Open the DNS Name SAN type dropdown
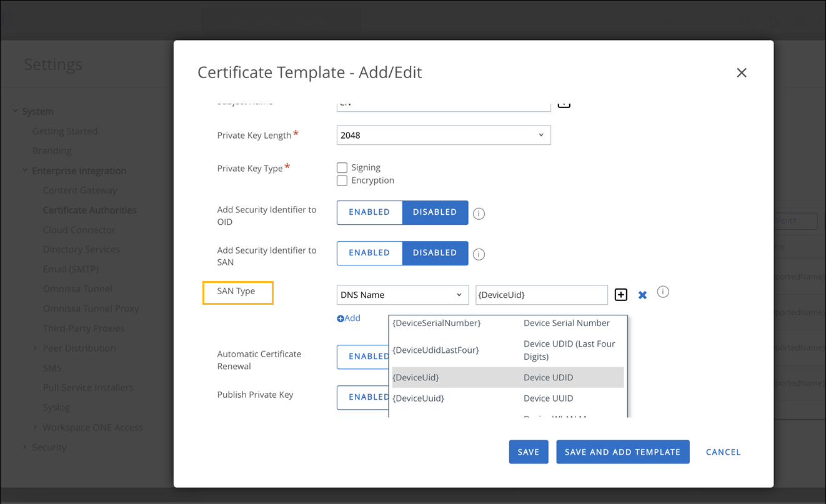 pyautogui.click(x=402, y=295)
